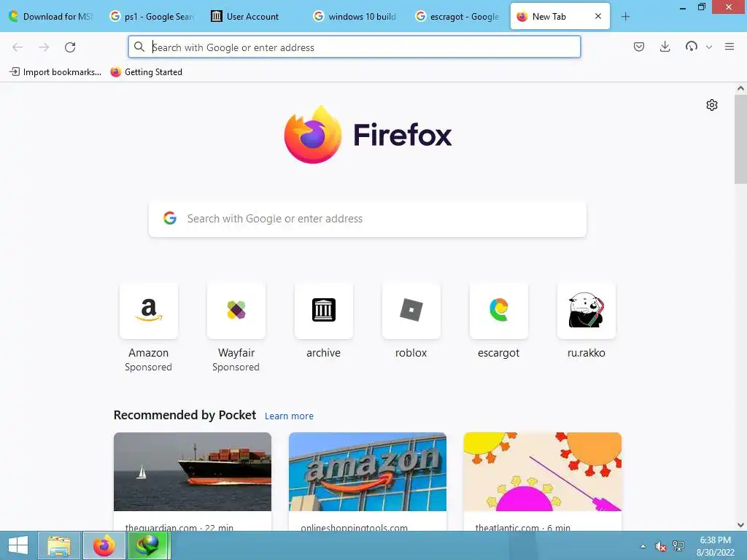The image size is (747, 560).
Task: Switch to the escragot - Google tab
Action: (x=458, y=17)
